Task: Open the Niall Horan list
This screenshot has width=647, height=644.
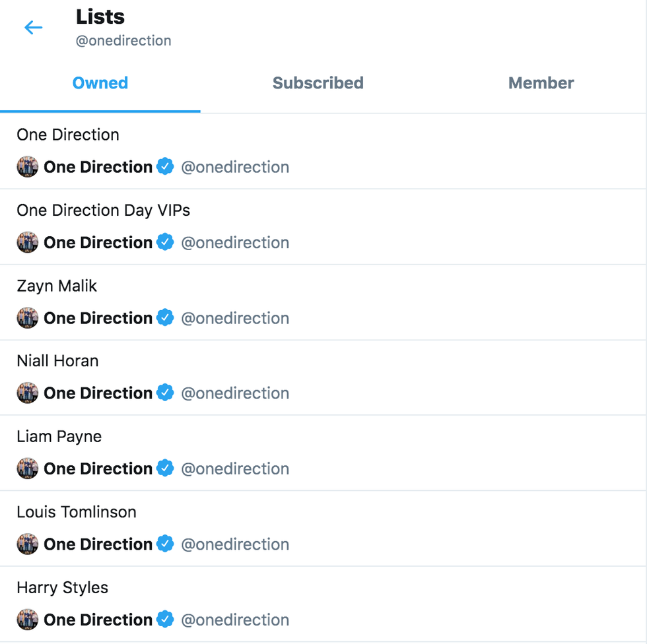Action: [x=57, y=361]
